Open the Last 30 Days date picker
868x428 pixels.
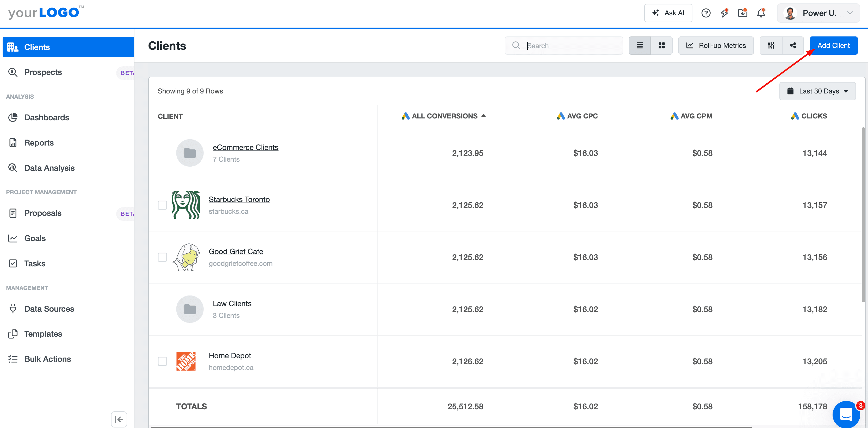click(x=817, y=91)
